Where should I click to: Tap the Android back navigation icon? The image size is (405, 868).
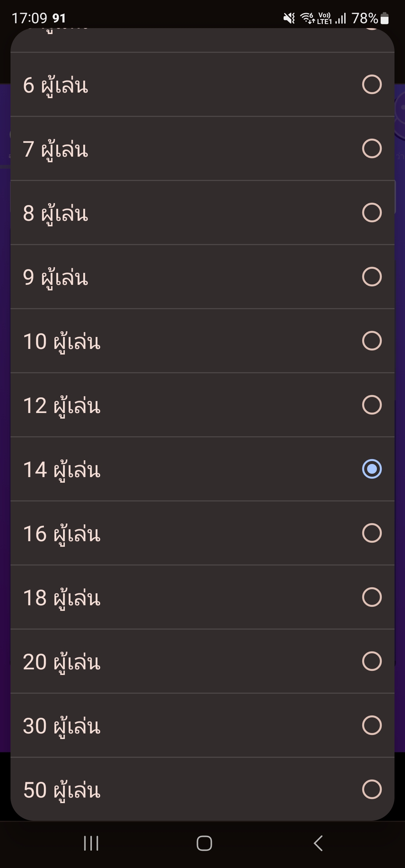click(318, 843)
